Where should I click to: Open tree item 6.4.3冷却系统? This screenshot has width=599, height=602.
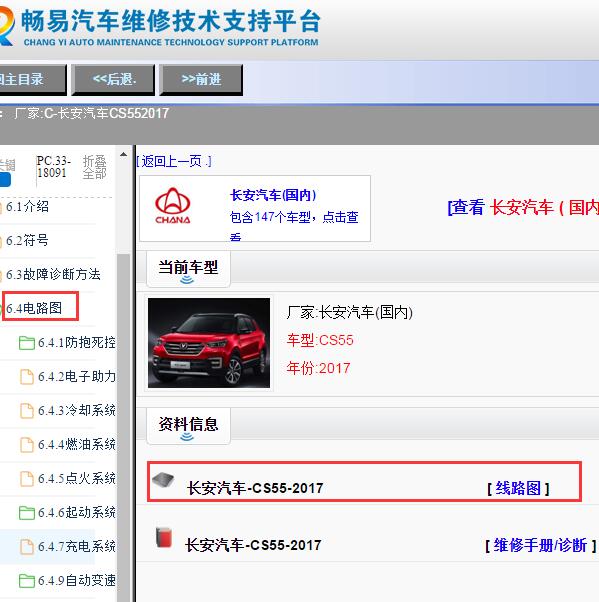77,410
